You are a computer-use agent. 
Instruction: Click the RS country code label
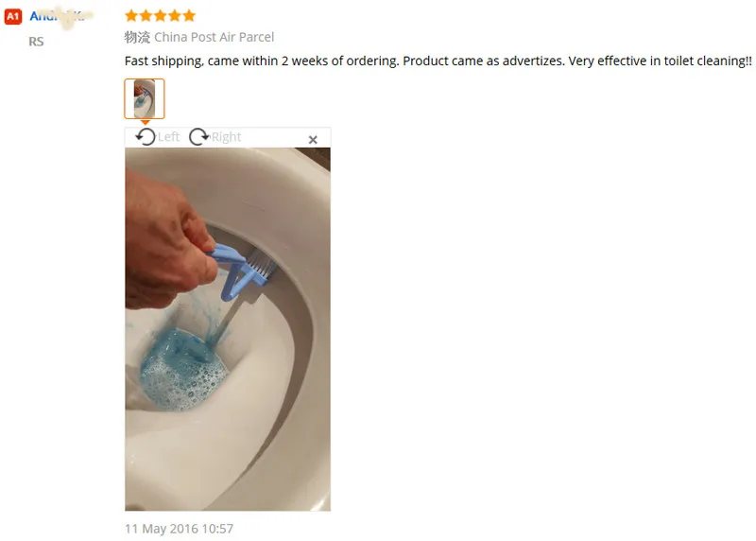coord(36,42)
